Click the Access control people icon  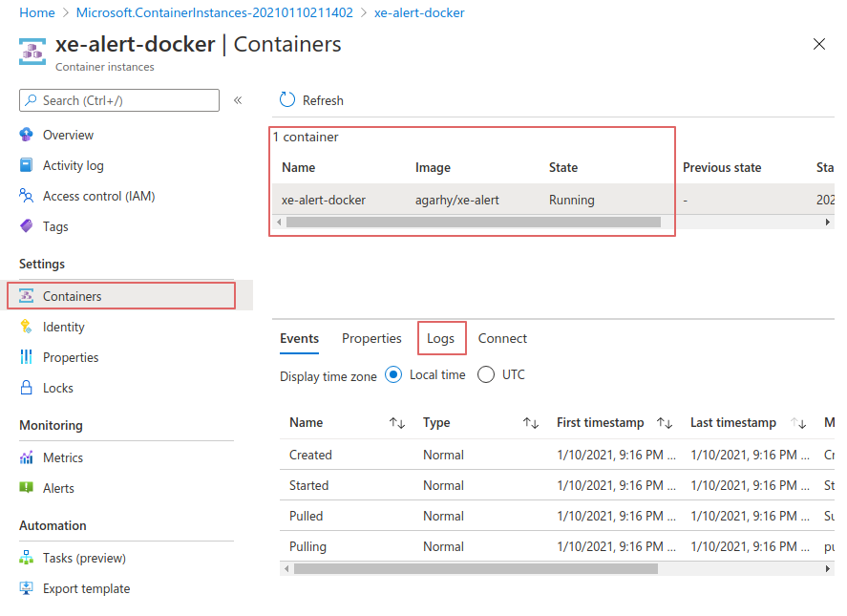[26, 196]
